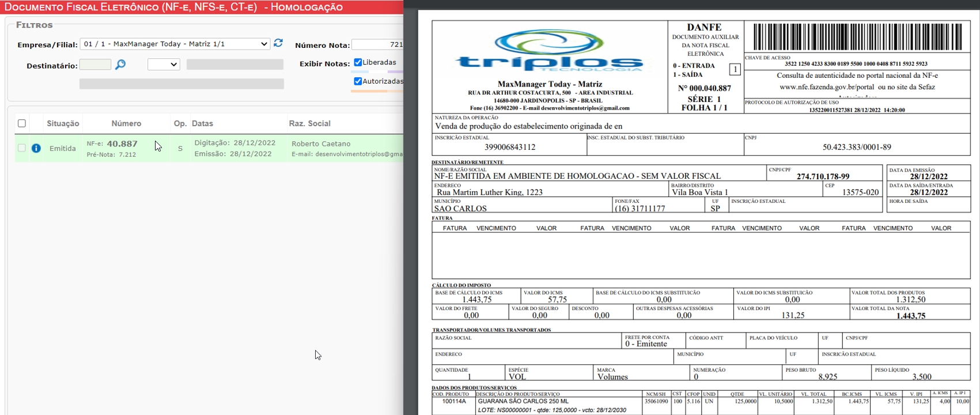Click the Datas column header

pos(202,123)
